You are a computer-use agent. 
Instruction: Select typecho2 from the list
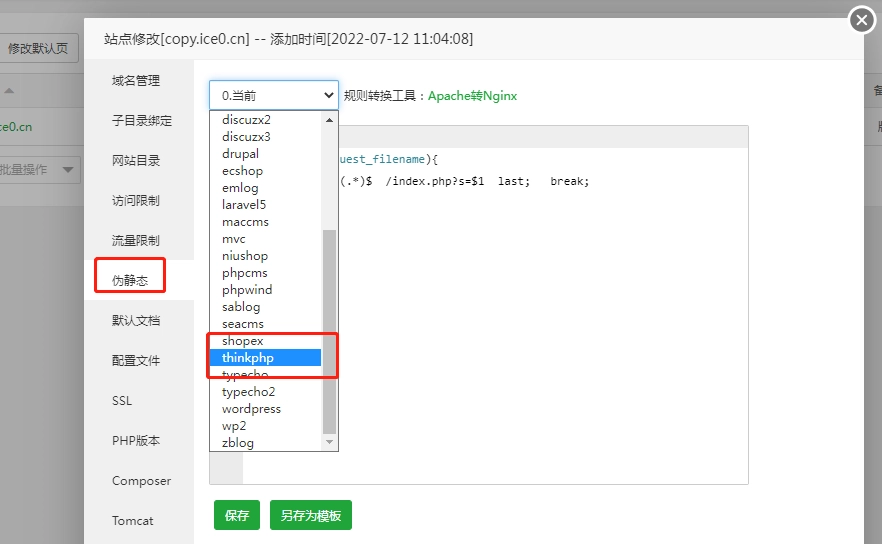click(x=248, y=392)
